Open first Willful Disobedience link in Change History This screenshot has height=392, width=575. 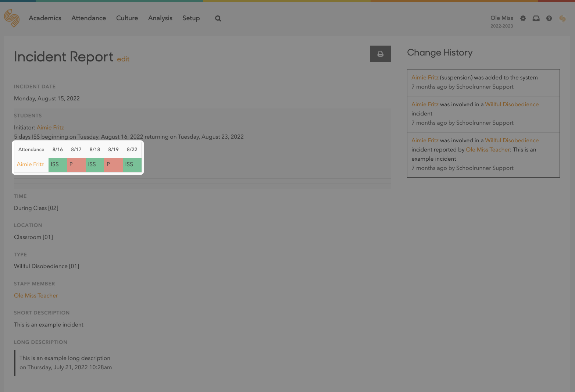[511, 104]
